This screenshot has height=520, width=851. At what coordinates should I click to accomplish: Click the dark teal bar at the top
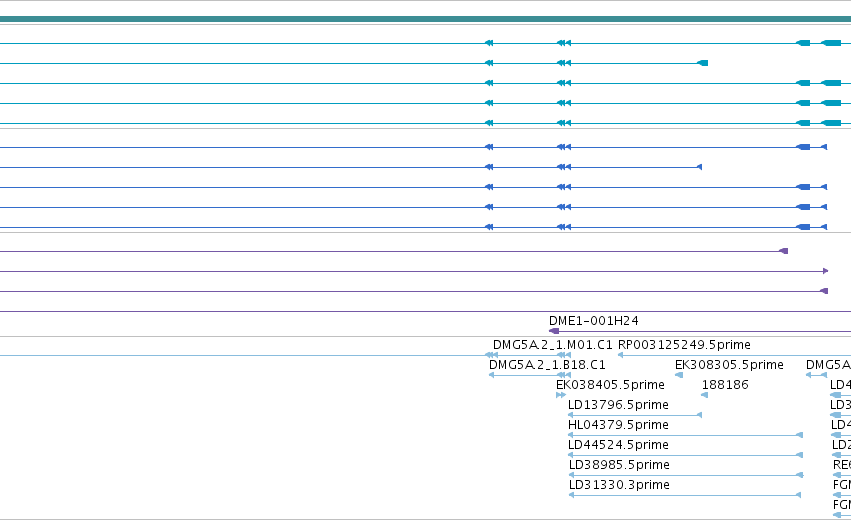(426, 19)
